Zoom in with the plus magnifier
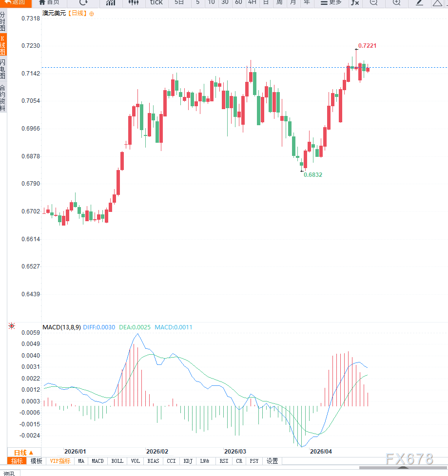448x476 pixels. (x=396, y=2)
